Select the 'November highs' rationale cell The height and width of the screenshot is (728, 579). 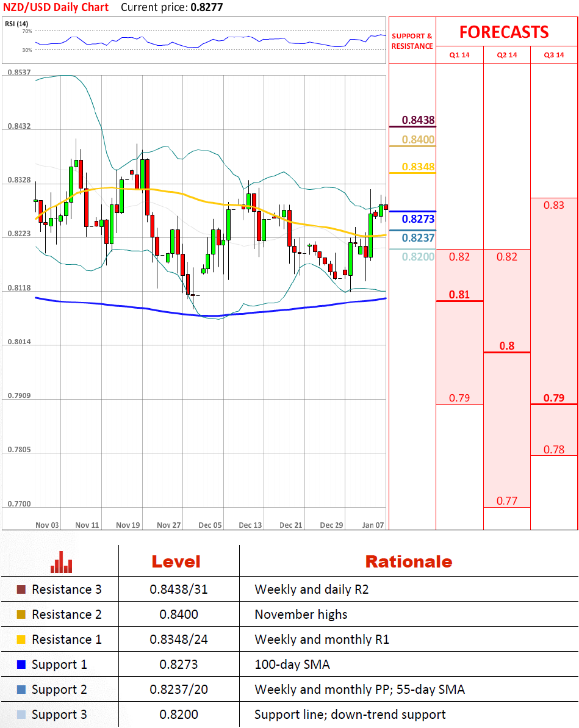[301, 614]
